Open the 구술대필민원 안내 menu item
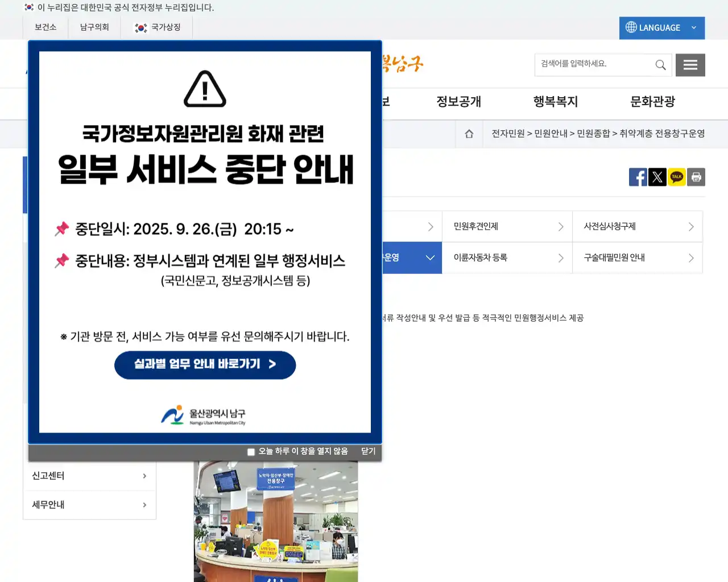This screenshot has width=728, height=582. tap(638, 258)
